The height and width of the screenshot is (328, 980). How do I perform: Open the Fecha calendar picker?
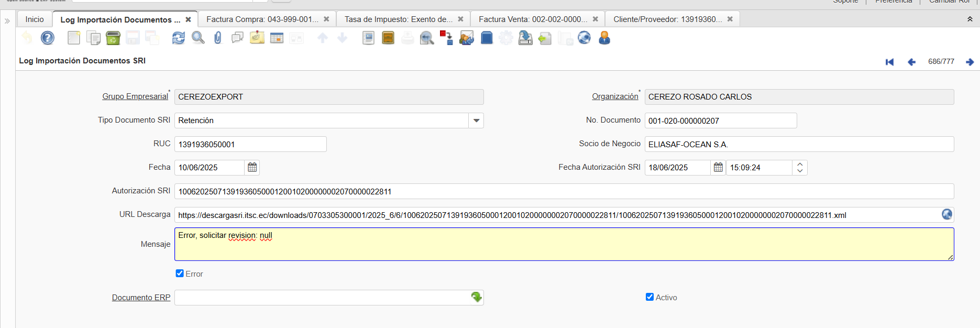click(x=252, y=168)
